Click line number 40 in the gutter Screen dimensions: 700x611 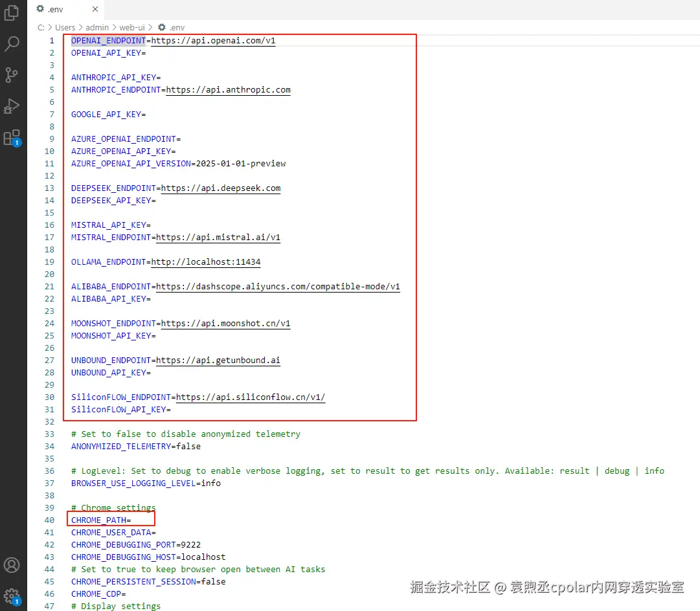(x=50, y=520)
